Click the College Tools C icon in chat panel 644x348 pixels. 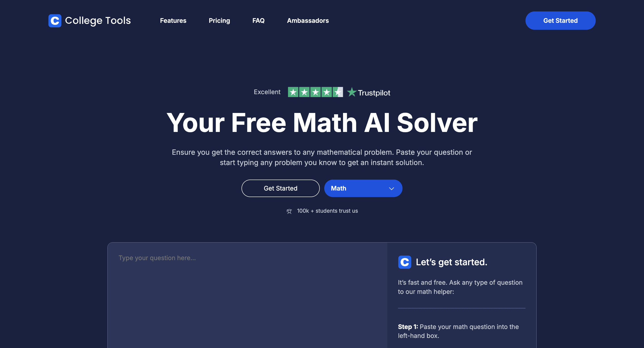pyautogui.click(x=405, y=261)
